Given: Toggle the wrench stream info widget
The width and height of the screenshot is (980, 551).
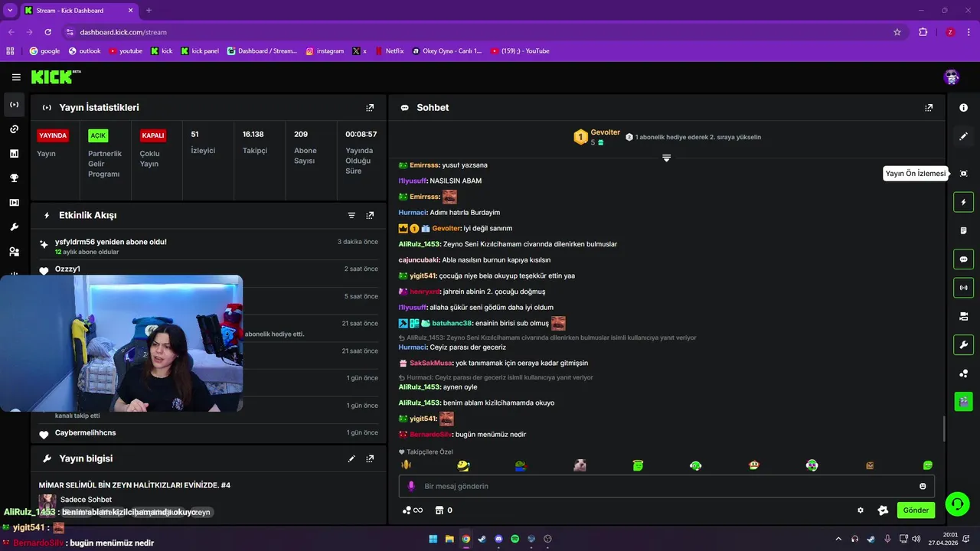Looking at the screenshot, I should click(964, 344).
